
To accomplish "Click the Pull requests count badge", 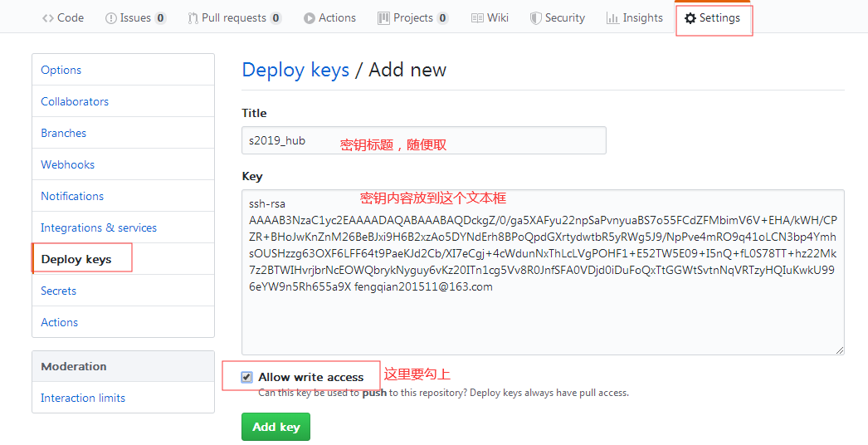I will point(276,18).
